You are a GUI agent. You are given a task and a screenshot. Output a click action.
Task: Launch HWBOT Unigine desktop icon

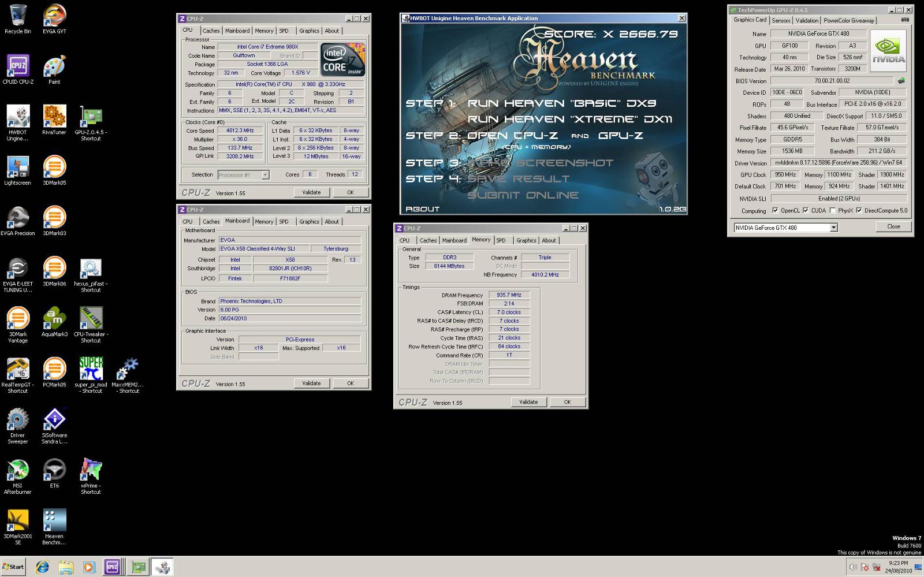18,122
